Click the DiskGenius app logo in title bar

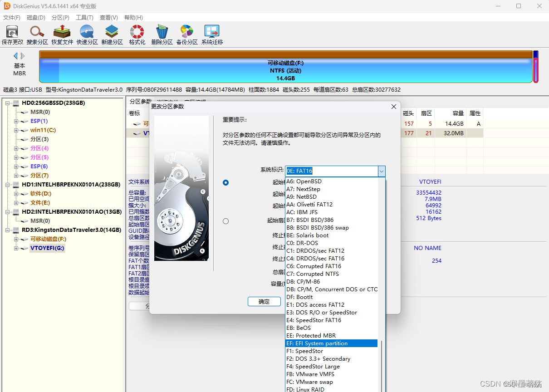tap(7, 6)
